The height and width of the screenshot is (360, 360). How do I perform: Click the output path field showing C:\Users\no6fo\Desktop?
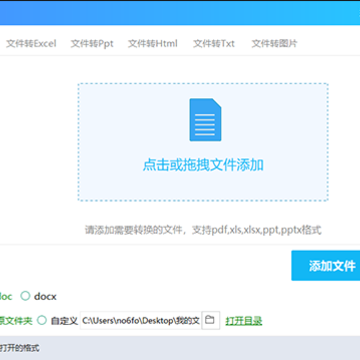click(141, 321)
